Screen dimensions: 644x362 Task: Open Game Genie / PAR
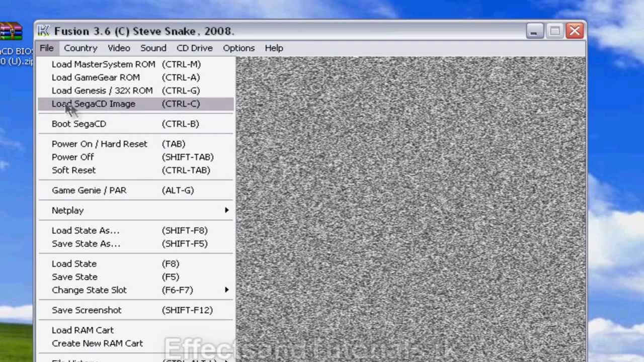136,190
